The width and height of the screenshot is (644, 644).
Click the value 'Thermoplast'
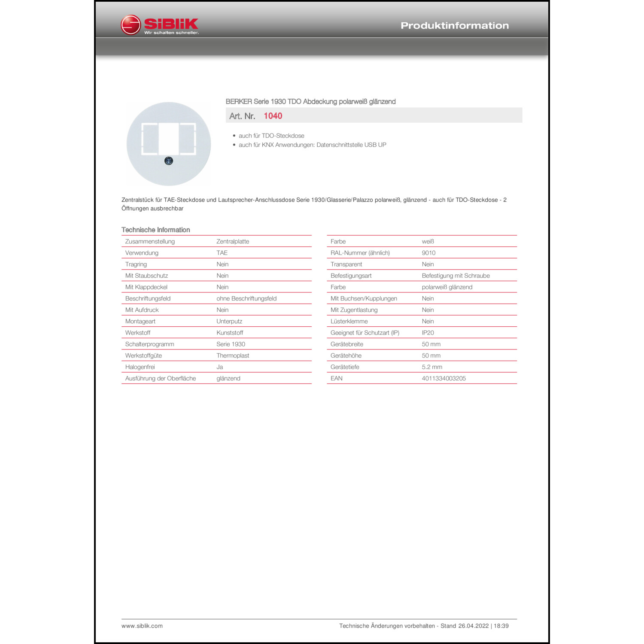pyautogui.click(x=233, y=355)
